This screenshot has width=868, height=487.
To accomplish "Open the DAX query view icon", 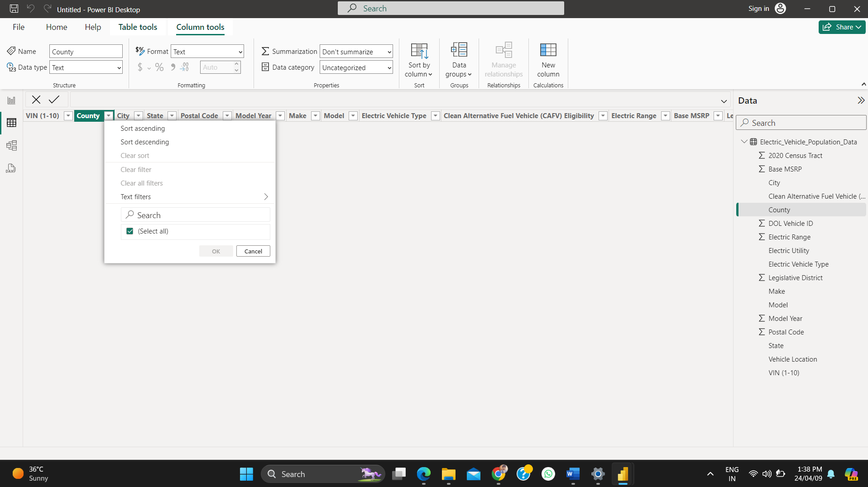I will pyautogui.click(x=11, y=168).
